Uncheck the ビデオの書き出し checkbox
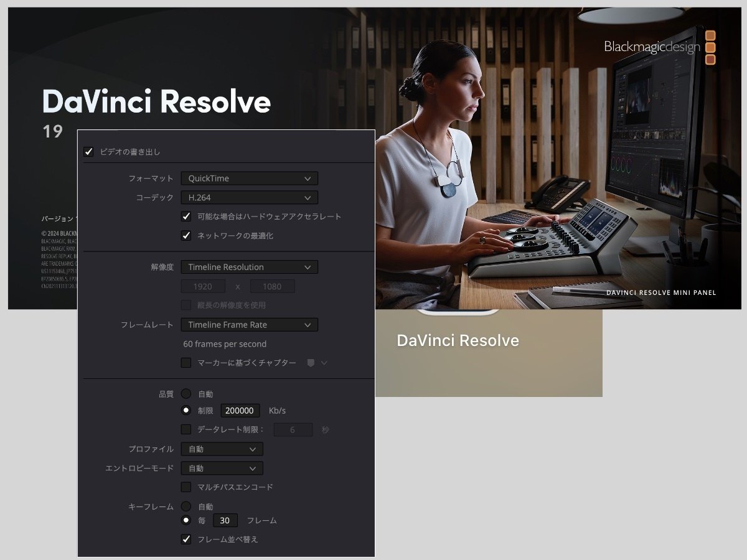The width and height of the screenshot is (747, 560). (88, 152)
